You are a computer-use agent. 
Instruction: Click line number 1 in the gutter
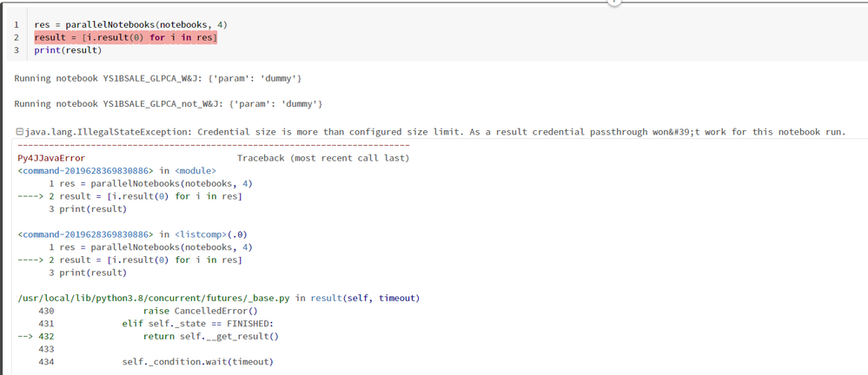click(17, 24)
